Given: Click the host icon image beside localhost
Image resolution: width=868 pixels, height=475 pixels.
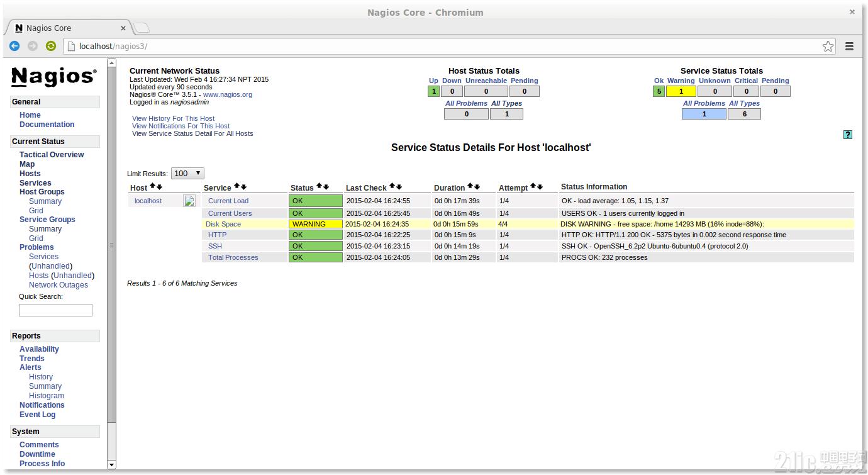Looking at the screenshot, I should tap(189, 201).
